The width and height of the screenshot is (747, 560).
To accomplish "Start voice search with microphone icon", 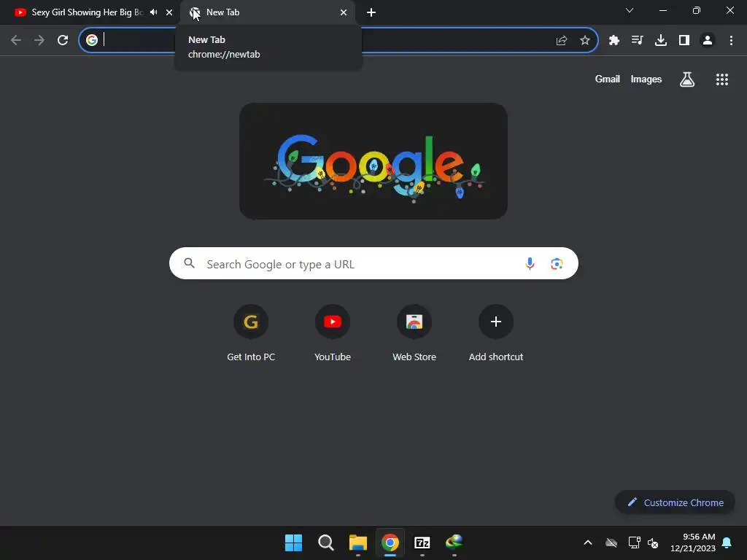I will pos(530,263).
